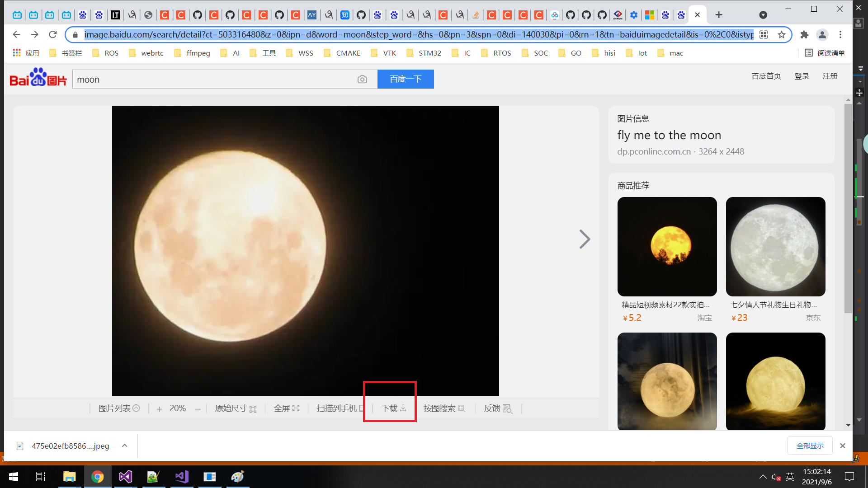Open File Explorer from taskbar
868x488 pixels.
click(x=69, y=477)
